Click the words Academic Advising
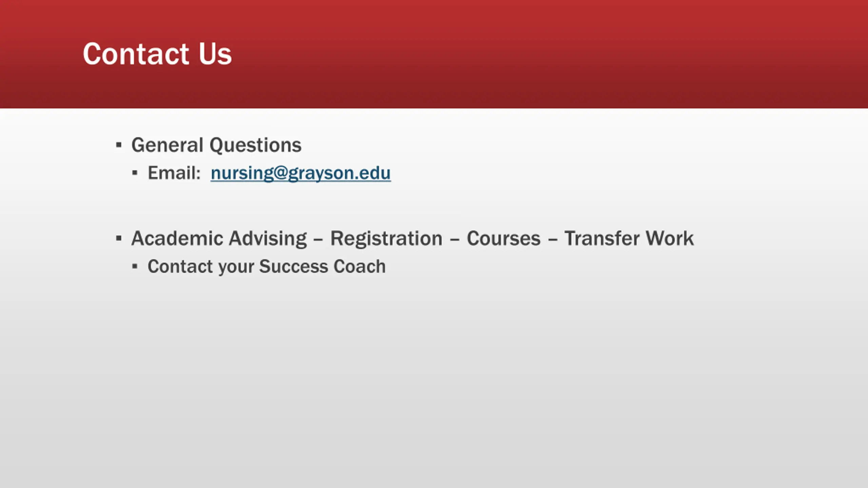868x488 pixels. [x=219, y=239]
